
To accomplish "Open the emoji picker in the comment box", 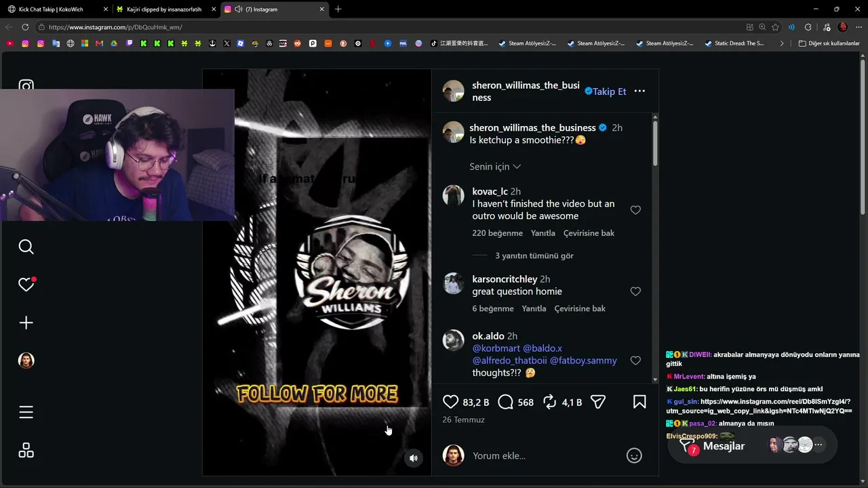I will [634, 455].
